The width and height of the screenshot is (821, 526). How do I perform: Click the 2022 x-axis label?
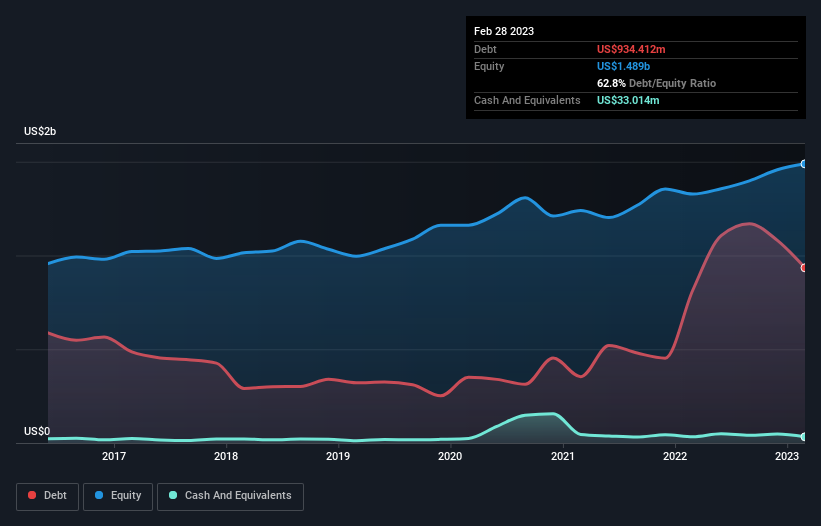coord(675,456)
